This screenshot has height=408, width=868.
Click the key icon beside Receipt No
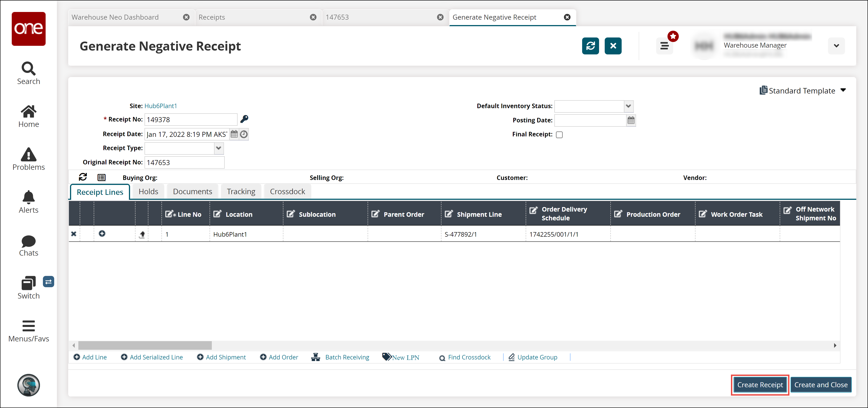pos(244,119)
